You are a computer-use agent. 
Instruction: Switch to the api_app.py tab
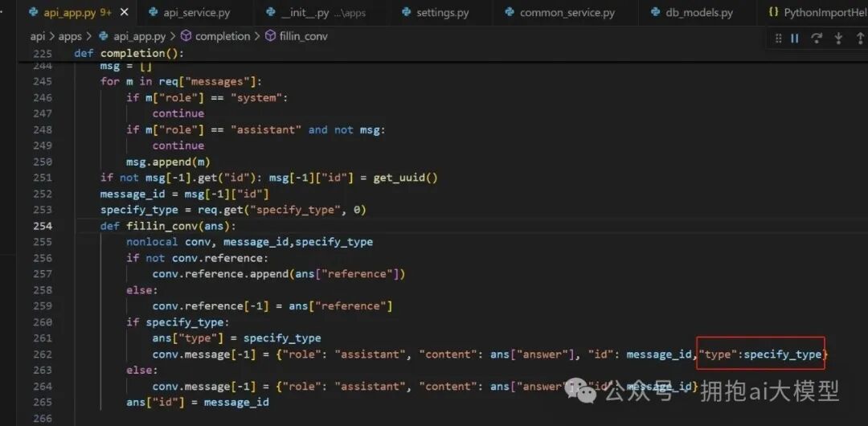coord(71,12)
